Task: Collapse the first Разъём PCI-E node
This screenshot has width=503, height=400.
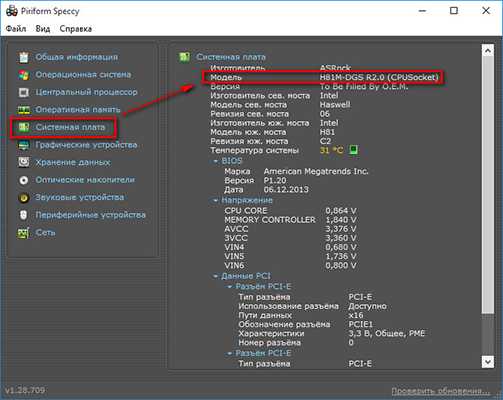Action: click(x=230, y=287)
